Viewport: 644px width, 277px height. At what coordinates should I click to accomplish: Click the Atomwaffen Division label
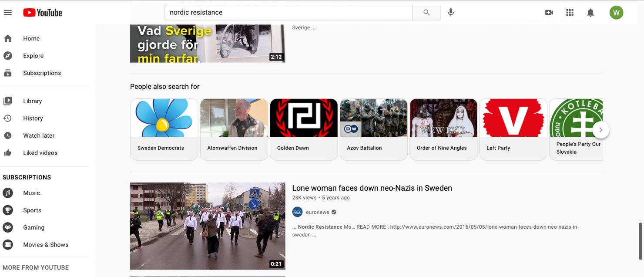tap(232, 148)
